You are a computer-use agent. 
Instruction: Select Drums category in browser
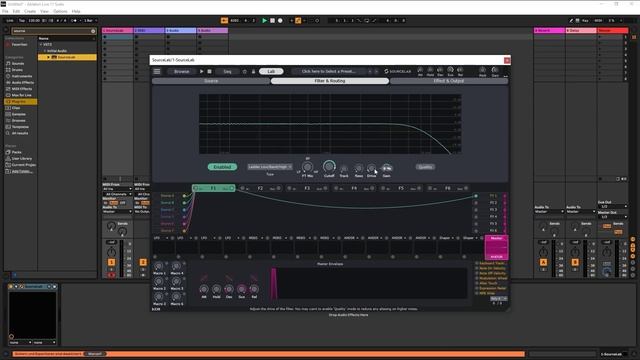point(17,70)
